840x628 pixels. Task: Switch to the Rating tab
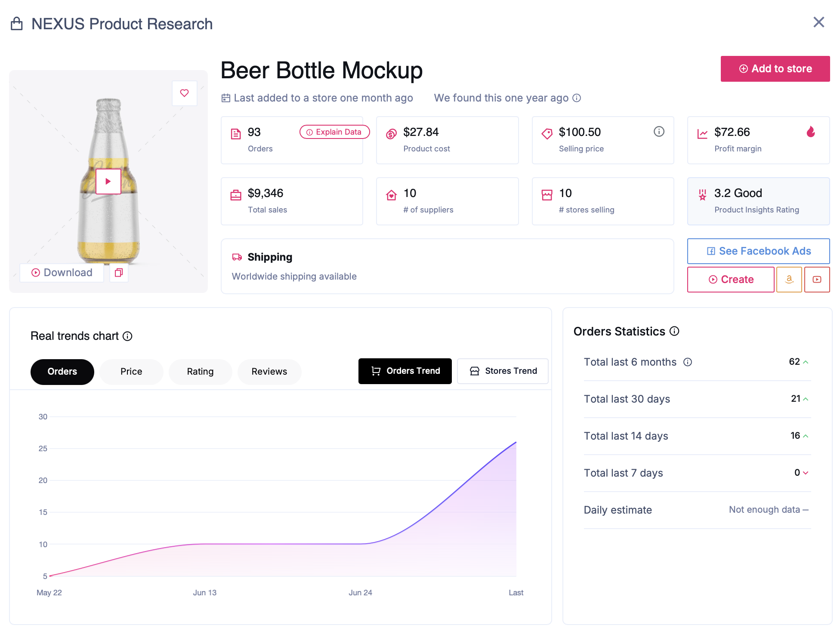tap(200, 372)
